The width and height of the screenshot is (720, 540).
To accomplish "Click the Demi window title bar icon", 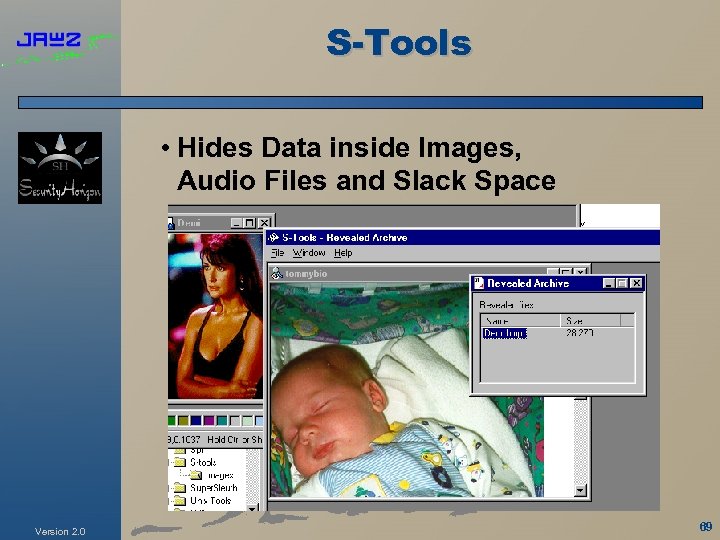I will click(x=171, y=223).
